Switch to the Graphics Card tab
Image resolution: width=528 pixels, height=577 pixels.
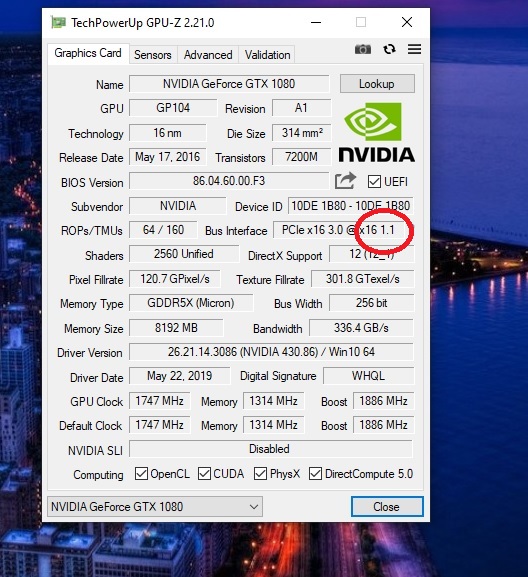(88, 53)
